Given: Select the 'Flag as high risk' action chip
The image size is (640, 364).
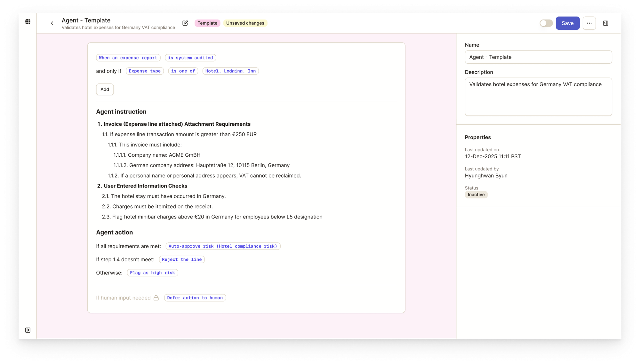Looking at the screenshot, I should [152, 273].
